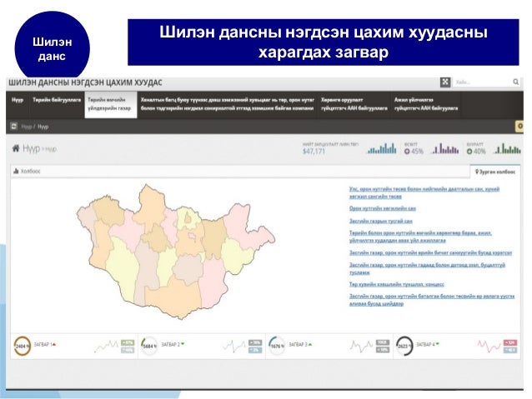Viewport: 532px width, 399px height.
Task: Click the 2623% circular gauge
Action: pyautogui.click(x=404, y=346)
